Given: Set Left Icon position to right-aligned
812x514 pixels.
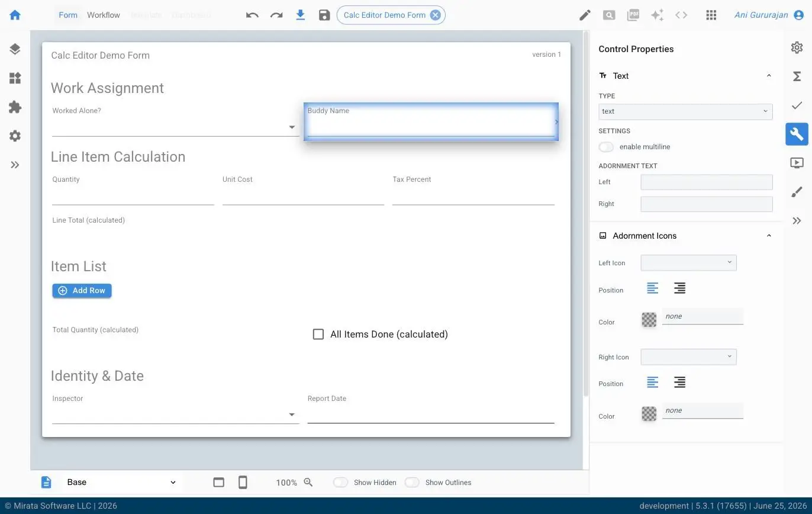Looking at the screenshot, I should click(x=679, y=288).
